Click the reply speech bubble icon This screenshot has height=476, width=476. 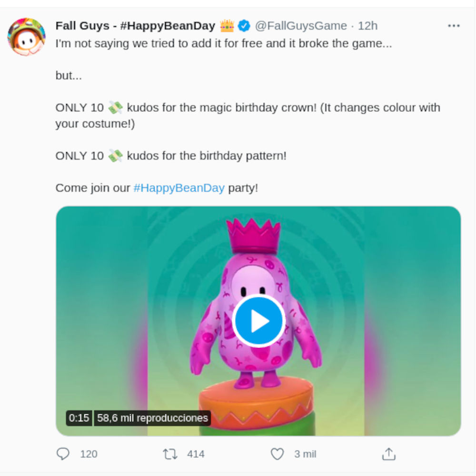(63, 454)
